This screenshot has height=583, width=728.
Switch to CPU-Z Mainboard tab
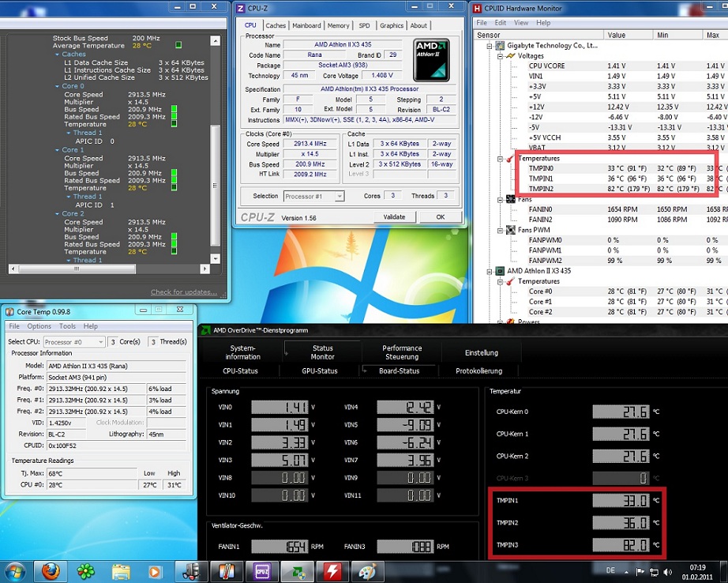pos(306,25)
